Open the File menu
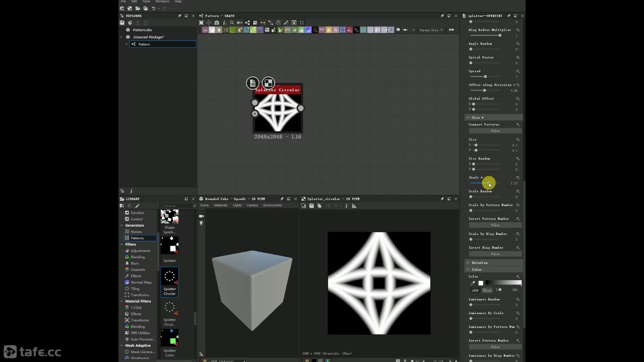Screen dimensions: 644x362 coord(123,2)
